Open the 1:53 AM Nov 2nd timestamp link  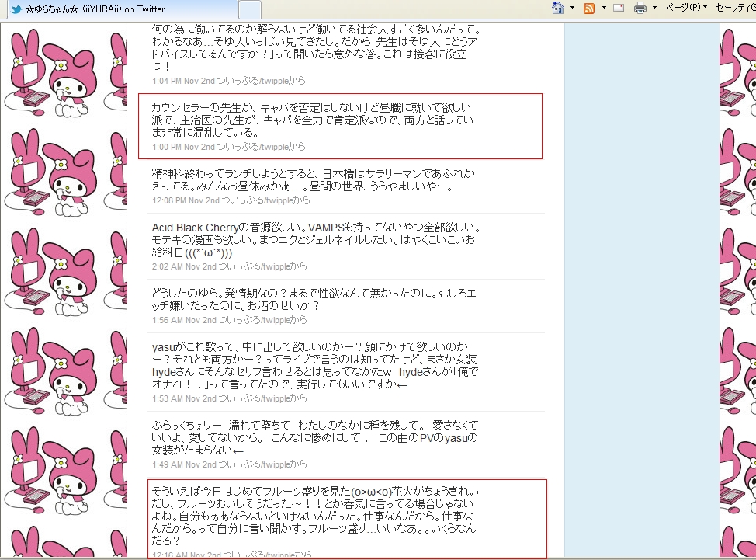click(x=184, y=398)
